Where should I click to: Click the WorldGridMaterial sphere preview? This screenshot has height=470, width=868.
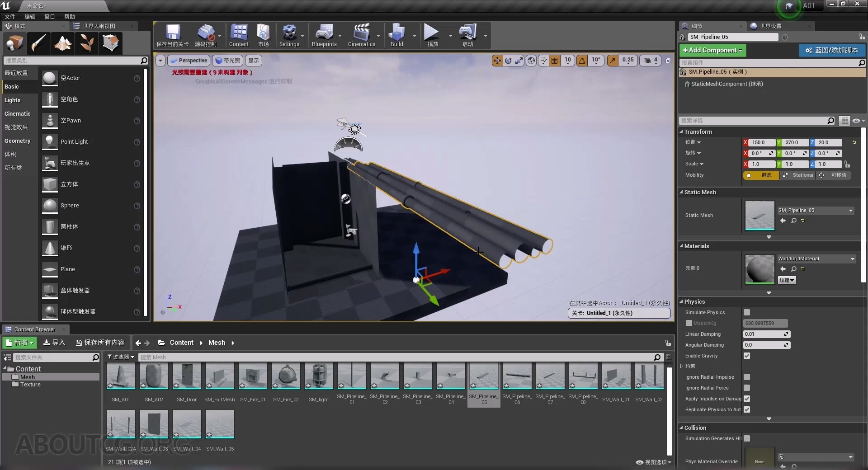pos(759,269)
